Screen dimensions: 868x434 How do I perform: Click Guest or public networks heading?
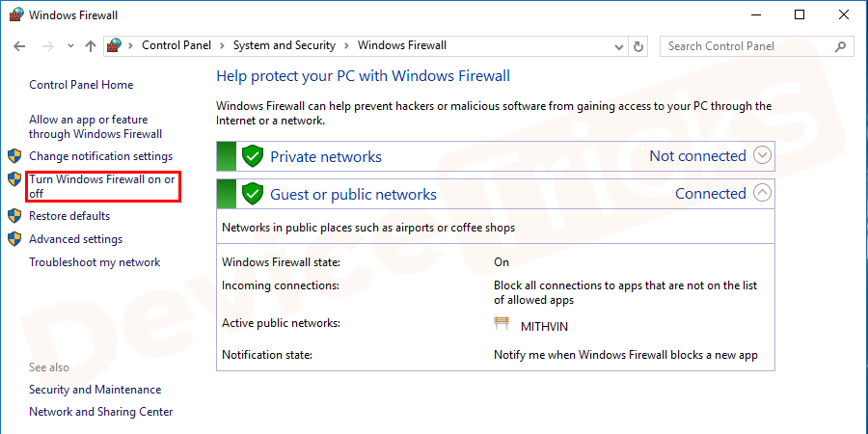(x=353, y=194)
